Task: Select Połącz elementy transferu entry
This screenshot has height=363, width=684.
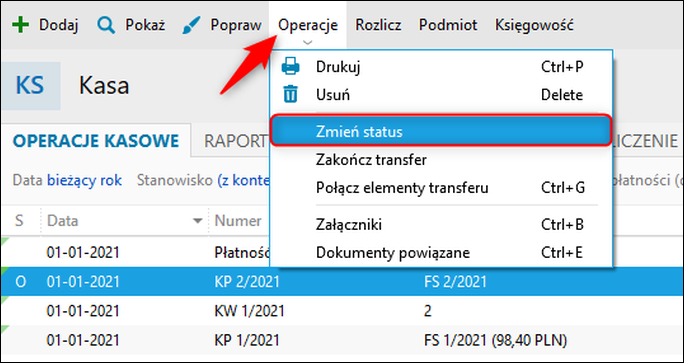Action: pyautogui.click(x=441, y=188)
